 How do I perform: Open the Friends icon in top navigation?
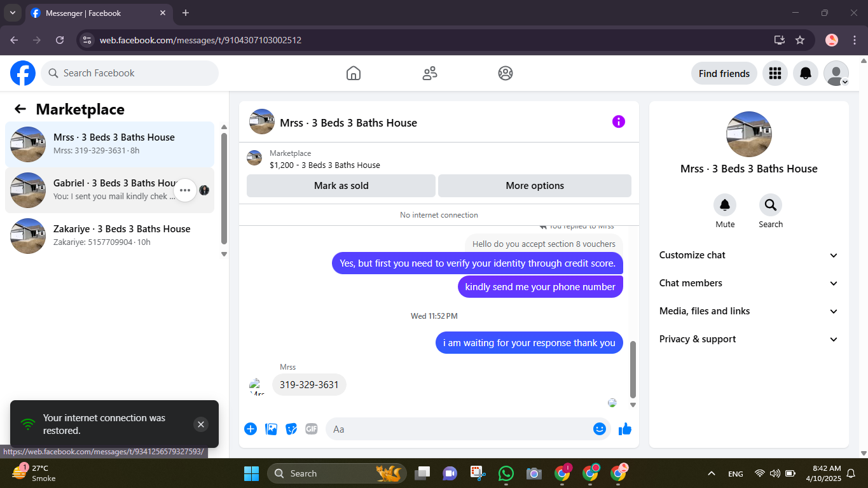click(x=430, y=73)
